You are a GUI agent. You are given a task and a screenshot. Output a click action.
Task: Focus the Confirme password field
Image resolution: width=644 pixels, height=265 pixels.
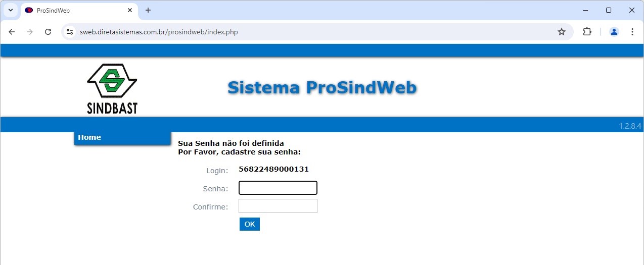(x=278, y=206)
